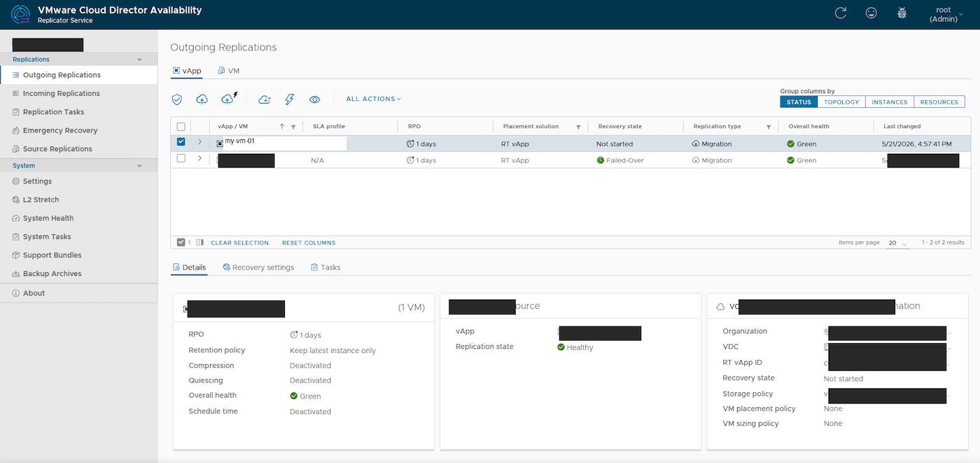Click the bug report icon
The image size is (980, 463).
tap(902, 13)
